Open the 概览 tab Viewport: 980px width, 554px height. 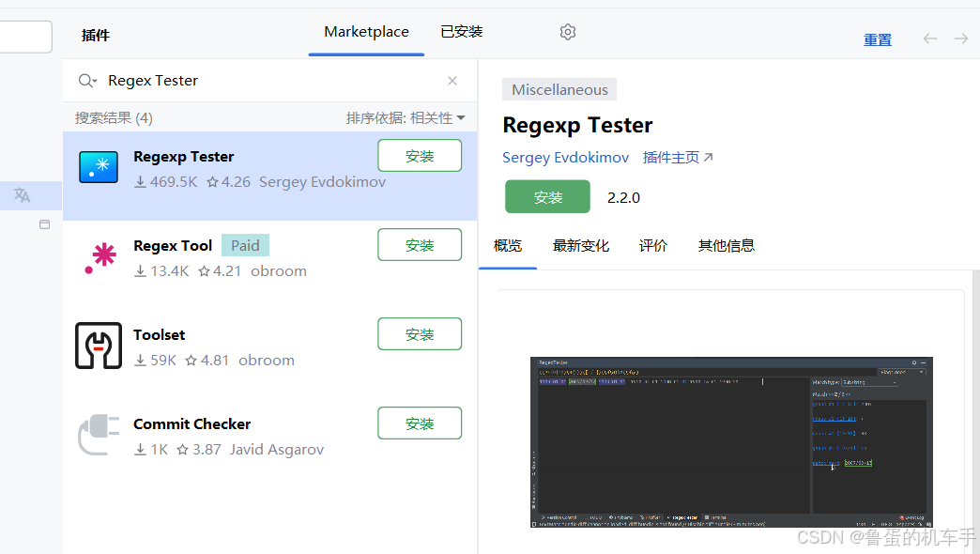[508, 246]
